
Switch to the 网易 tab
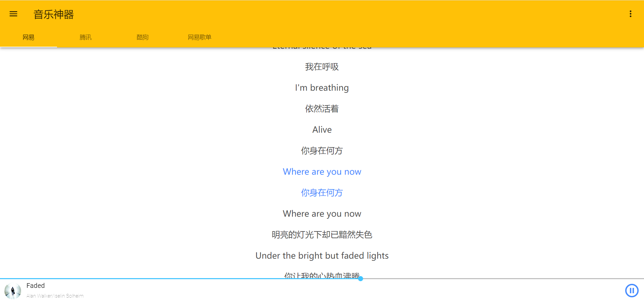[x=29, y=37]
